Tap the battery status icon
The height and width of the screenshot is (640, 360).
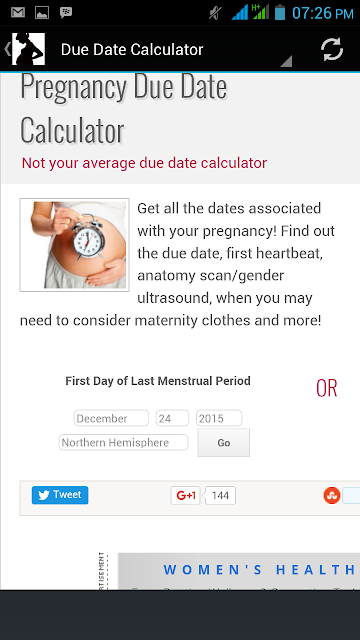(x=280, y=12)
